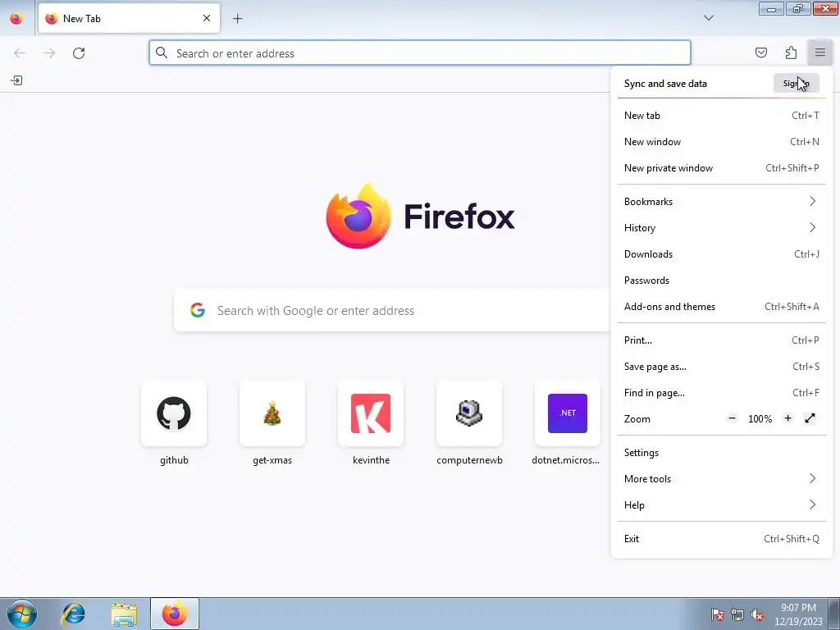Open the list all tabs chevron

[x=708, y=18]
